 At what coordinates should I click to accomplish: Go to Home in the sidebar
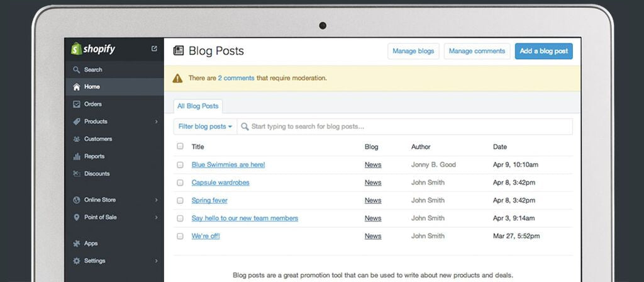pos(92,87)
